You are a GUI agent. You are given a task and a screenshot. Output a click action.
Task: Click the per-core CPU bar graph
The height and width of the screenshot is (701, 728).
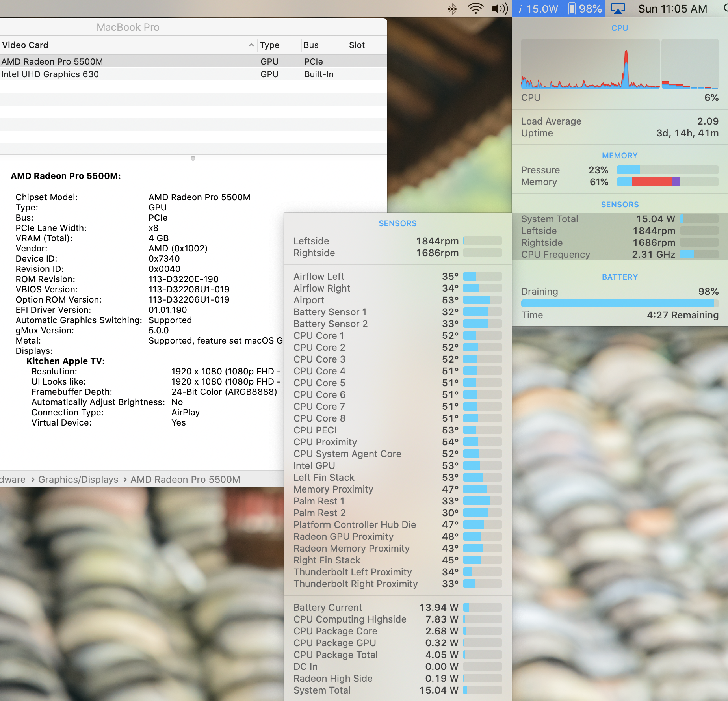pyautogui.click(x=690, y=64)
